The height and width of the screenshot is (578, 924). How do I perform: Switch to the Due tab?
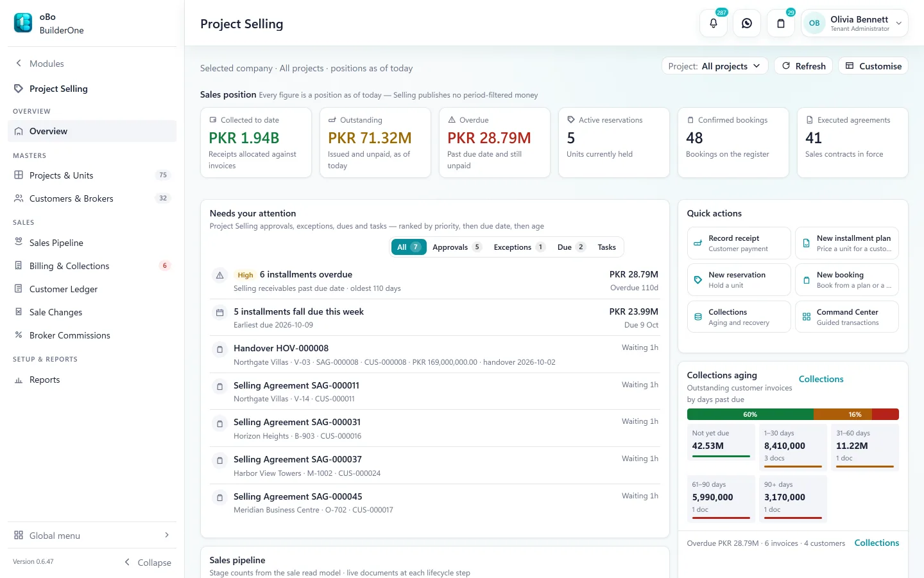pos(571,247)
